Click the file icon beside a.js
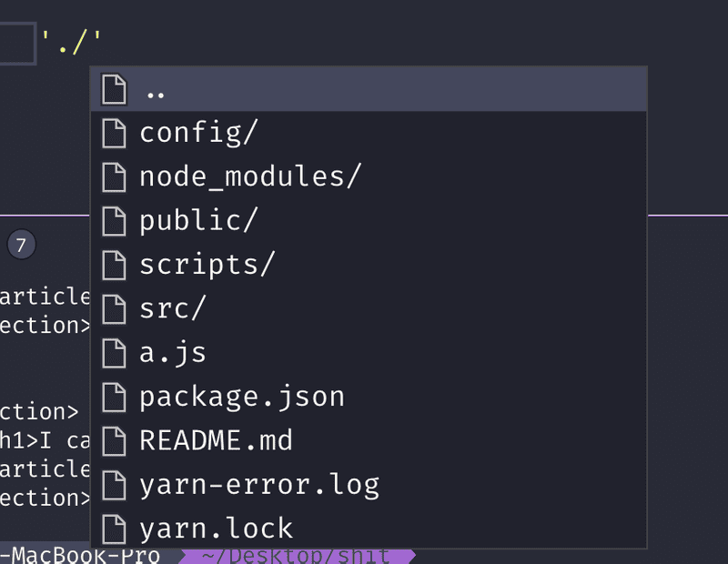Screen dimensions: 728x564 114,352
